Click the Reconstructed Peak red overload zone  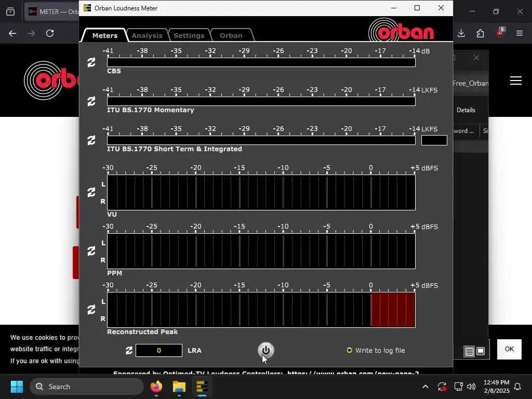tap(393, 310)
